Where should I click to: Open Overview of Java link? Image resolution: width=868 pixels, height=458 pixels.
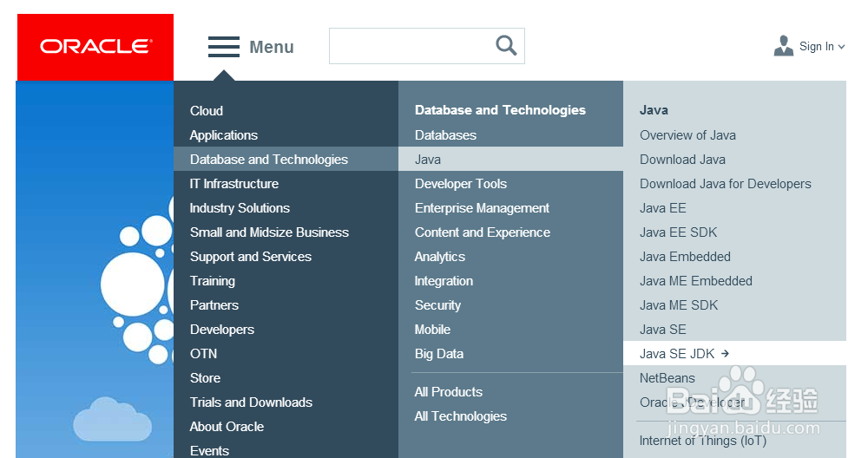[x=687, y=135]
